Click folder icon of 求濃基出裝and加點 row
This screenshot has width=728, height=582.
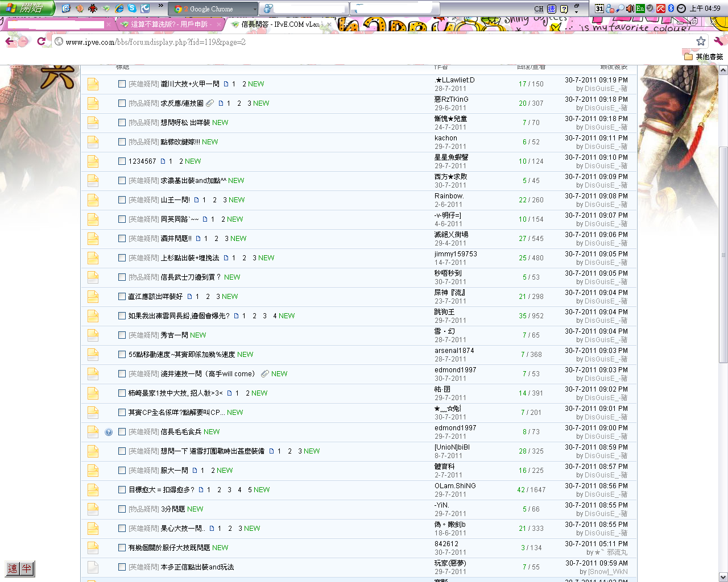tap(93, 181)
